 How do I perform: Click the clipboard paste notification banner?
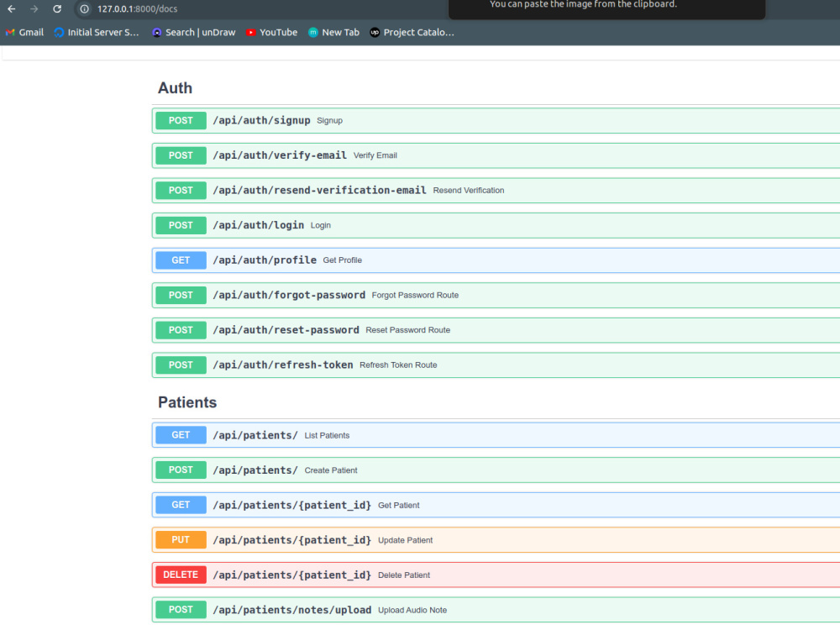coord(607,8)
